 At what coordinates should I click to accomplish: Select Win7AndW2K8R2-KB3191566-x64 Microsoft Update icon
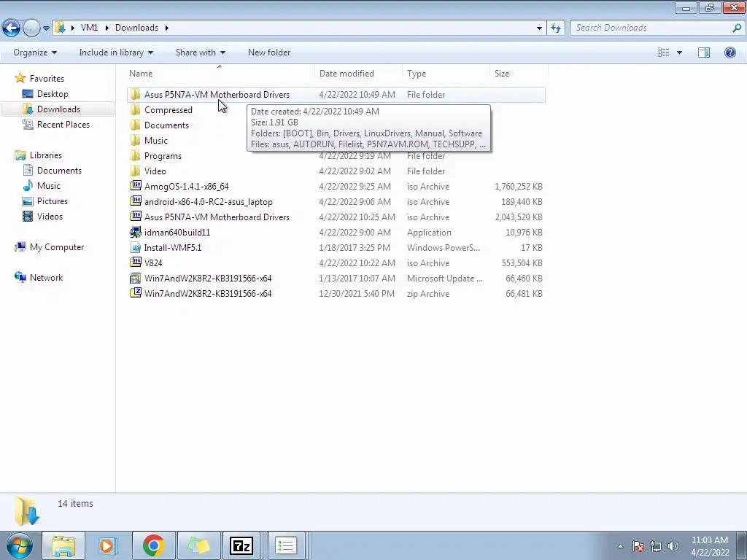(x=135, y=278)
